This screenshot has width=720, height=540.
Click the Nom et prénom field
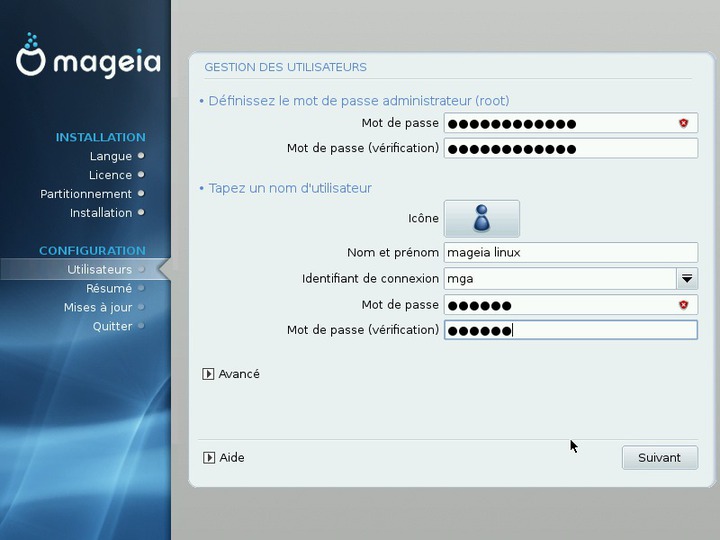[571, 253]
